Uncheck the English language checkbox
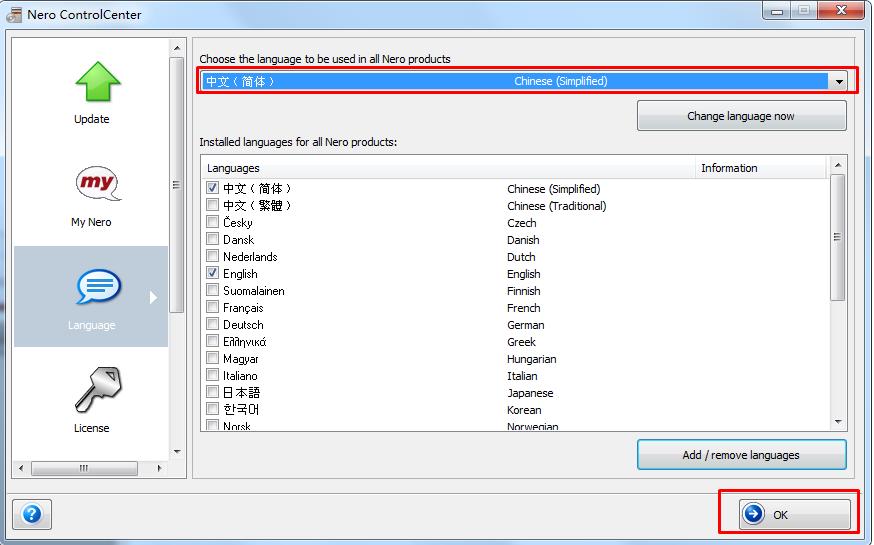 [212, 272]
